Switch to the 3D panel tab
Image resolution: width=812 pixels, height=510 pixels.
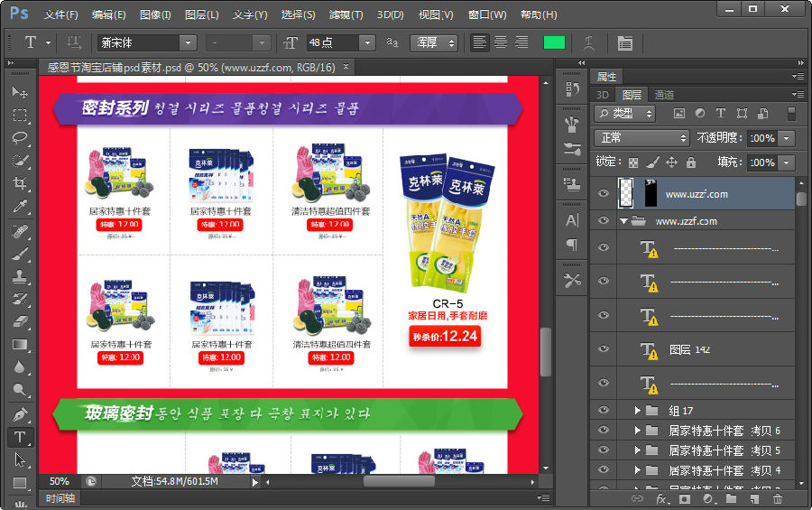[603, 95]
